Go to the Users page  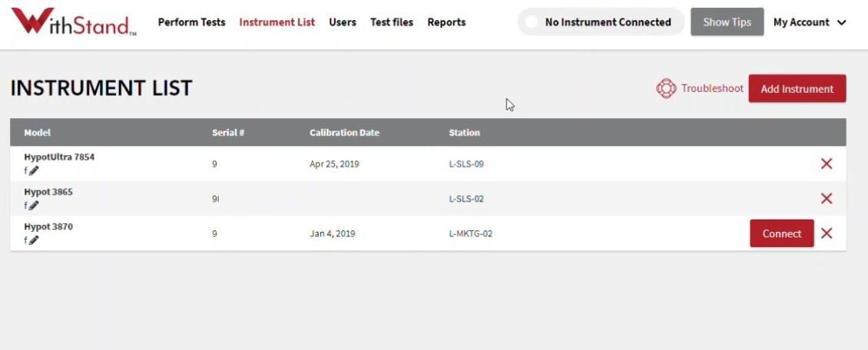click(x=343, y=22)
